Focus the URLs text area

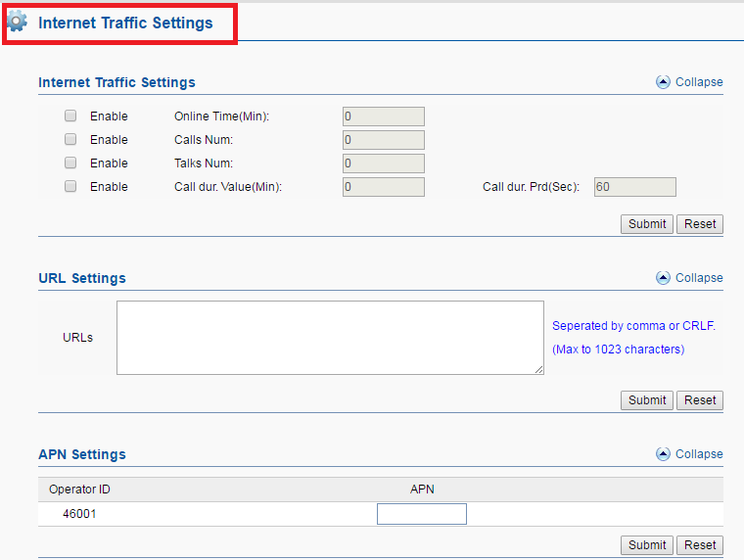tap(330, 338)
